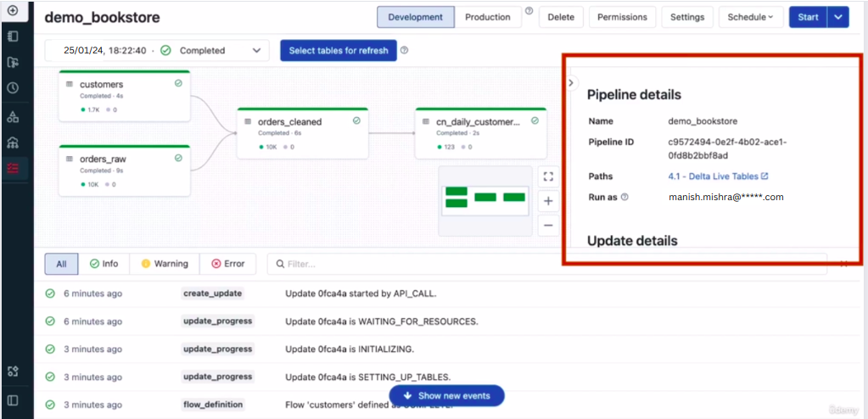Image resolution: width=868 pixels, height=419 pixels.
Task: Show only Warning events tab
Action: click(165, 264)
